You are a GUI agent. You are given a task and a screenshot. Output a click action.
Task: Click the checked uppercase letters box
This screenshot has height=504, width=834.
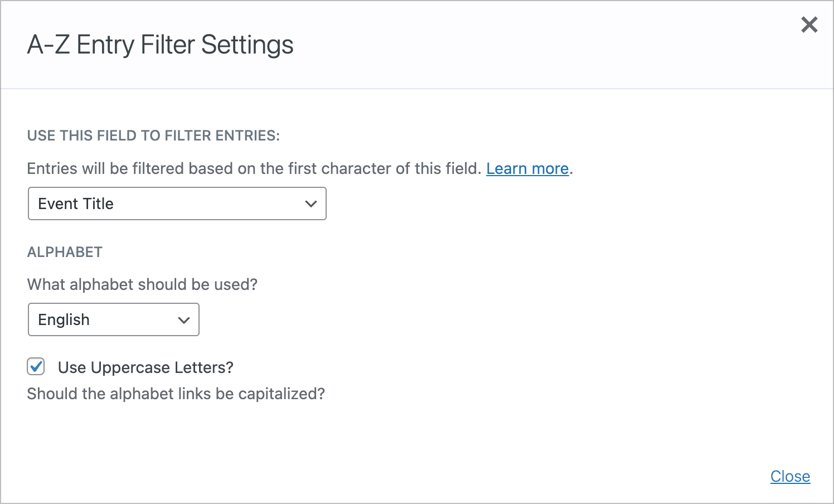(36, 366)
